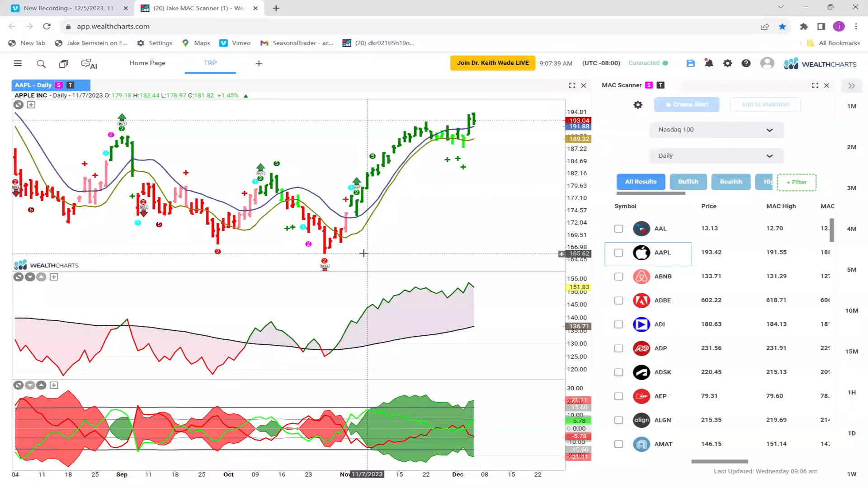
Task: Check the ADBE row checkbox
Action: pyautogui.click(x=618, y=300)
